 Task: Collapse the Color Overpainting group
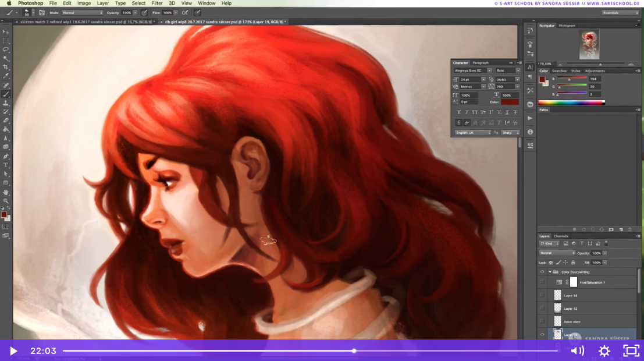550,272
